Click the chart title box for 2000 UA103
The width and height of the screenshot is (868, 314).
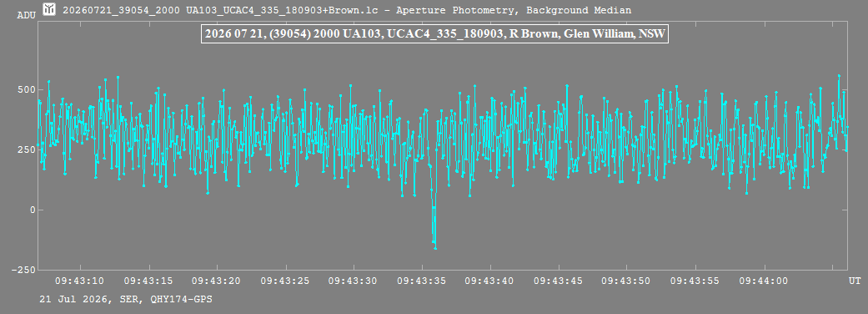pos(435,34)
